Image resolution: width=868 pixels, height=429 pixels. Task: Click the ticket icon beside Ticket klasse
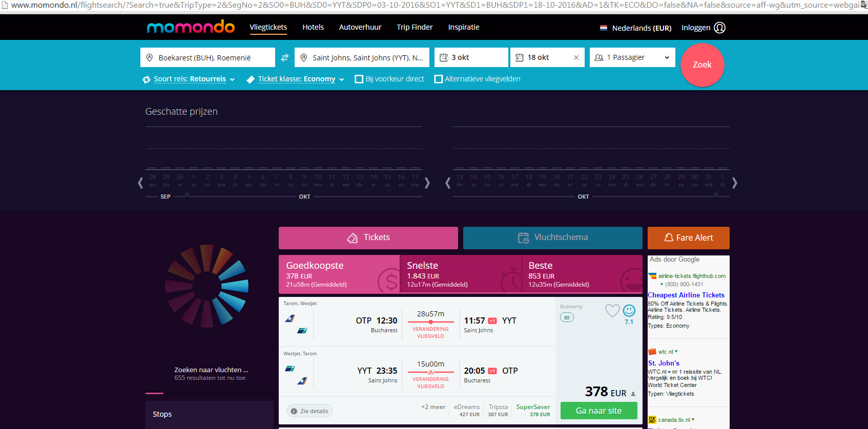pos(251,79)
